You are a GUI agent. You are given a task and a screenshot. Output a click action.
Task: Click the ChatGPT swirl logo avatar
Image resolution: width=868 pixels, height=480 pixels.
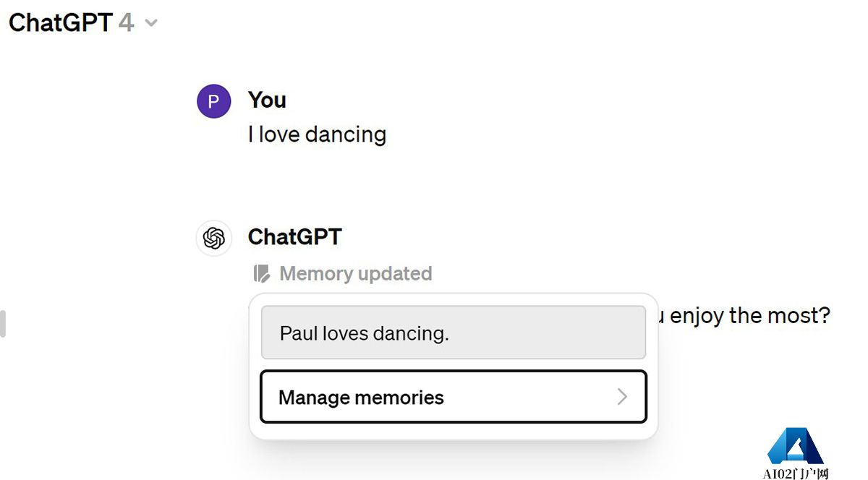click(213, 238)
